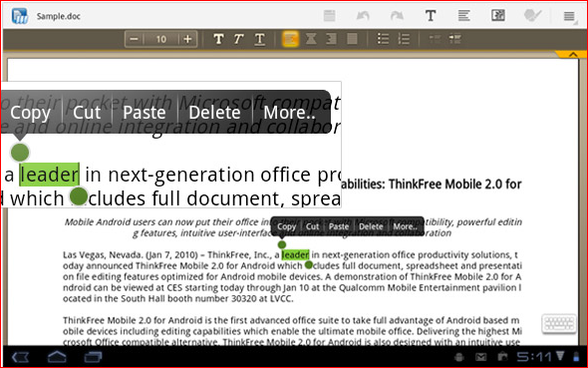Click the heading text "ThinkFree Mobile 2.0 for"
The image size is (588, 368).
coord(454,184)
